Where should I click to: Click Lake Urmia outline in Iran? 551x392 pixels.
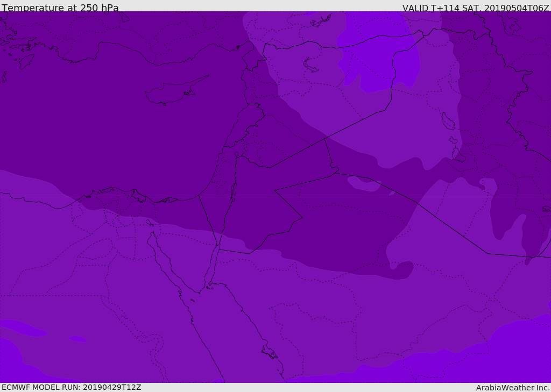(448, 121)
